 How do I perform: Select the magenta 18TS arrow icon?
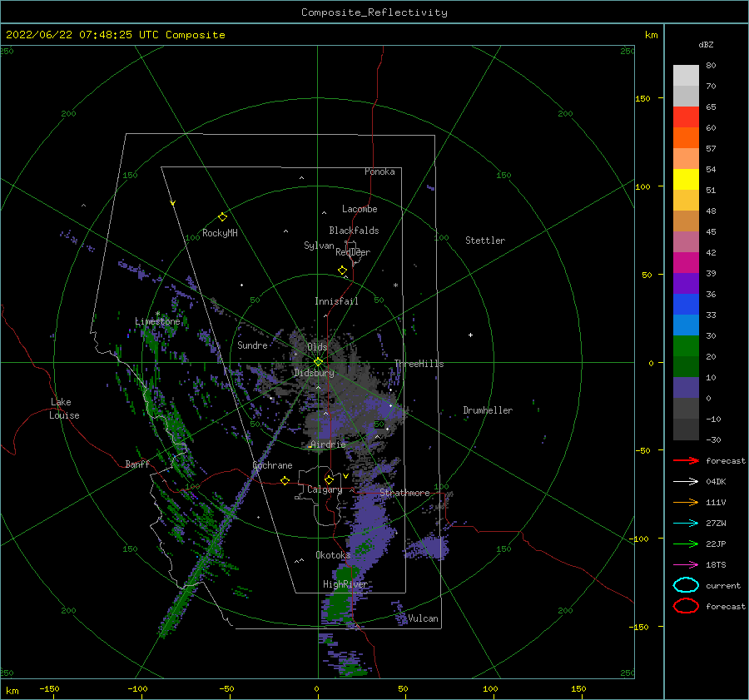686,565
